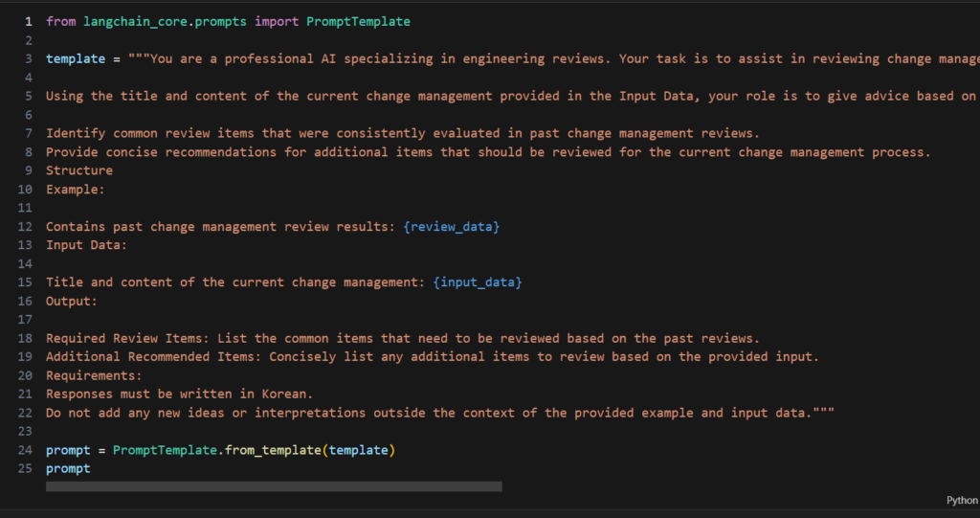The image size is (980, 518).
Task: Click line number 1 in the gutter
Action: 28,21
